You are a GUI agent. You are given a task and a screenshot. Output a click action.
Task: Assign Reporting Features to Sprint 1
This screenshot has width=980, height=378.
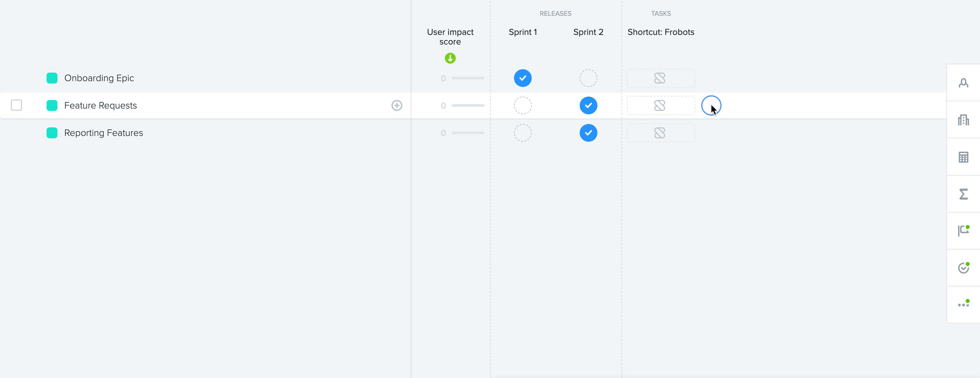[x=523, y=133]
